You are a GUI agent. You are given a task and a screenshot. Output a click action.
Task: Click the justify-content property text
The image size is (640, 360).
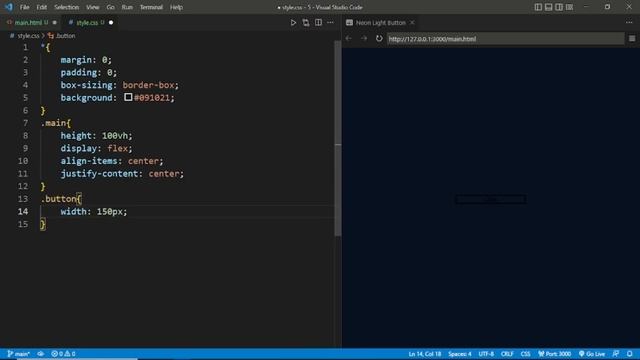[x=99, y=173]
